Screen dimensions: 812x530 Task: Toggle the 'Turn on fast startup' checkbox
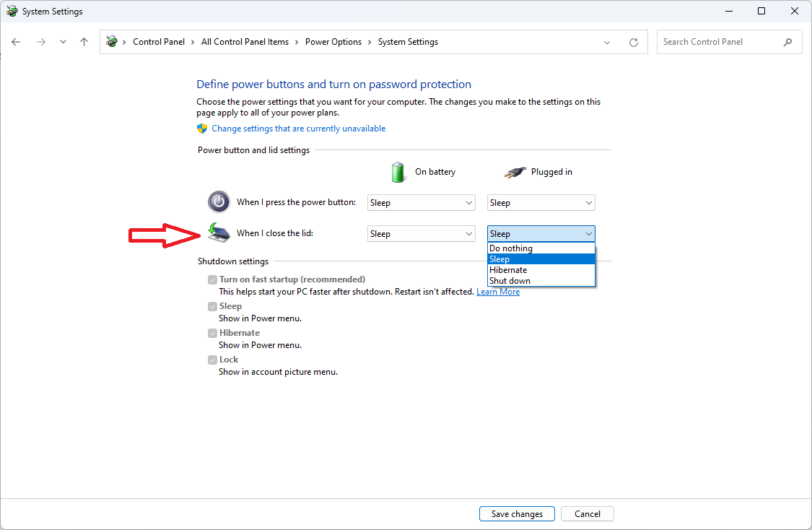click(213, 279)
